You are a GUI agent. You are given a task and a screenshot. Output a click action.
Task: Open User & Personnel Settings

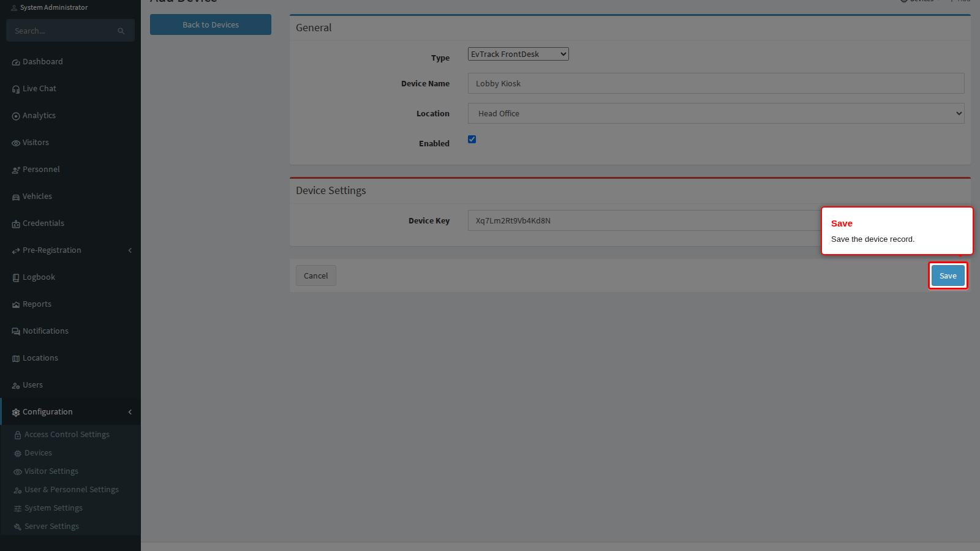(x=72, y=490)
